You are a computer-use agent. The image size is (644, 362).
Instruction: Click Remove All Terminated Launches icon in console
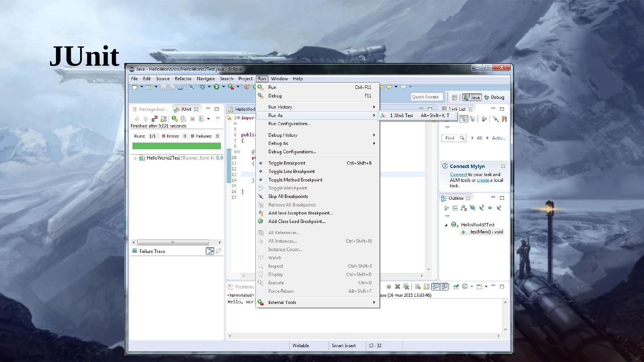[x=406, y=287]
